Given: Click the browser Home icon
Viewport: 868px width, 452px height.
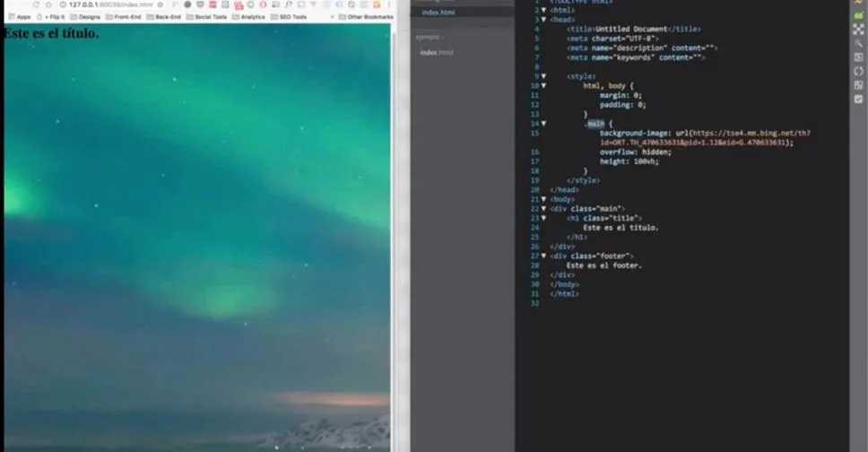Looking at the screenshot, I should point(48,4).
